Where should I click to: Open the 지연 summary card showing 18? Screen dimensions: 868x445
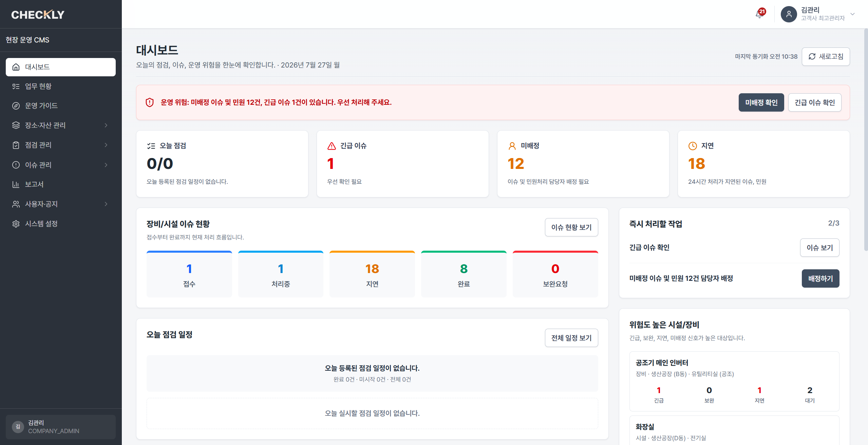point(764,164)
